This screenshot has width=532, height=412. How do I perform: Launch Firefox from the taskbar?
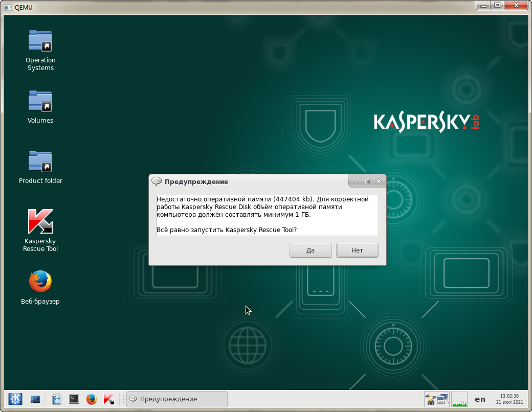[91, 399]
